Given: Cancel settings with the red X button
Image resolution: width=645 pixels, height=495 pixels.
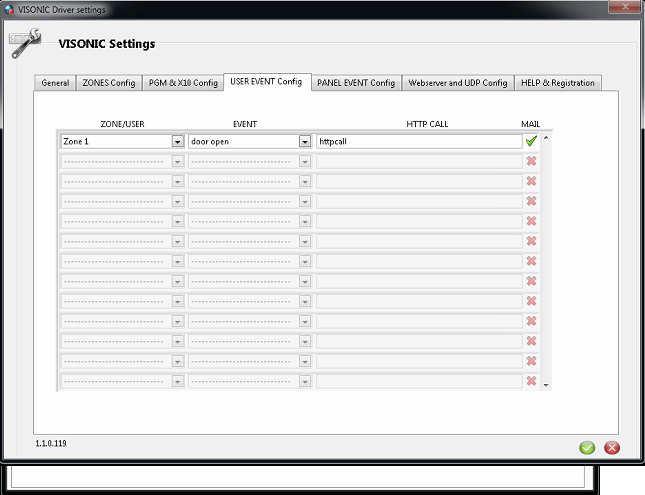Looking at the screenshot, I should tap(612, 448).
